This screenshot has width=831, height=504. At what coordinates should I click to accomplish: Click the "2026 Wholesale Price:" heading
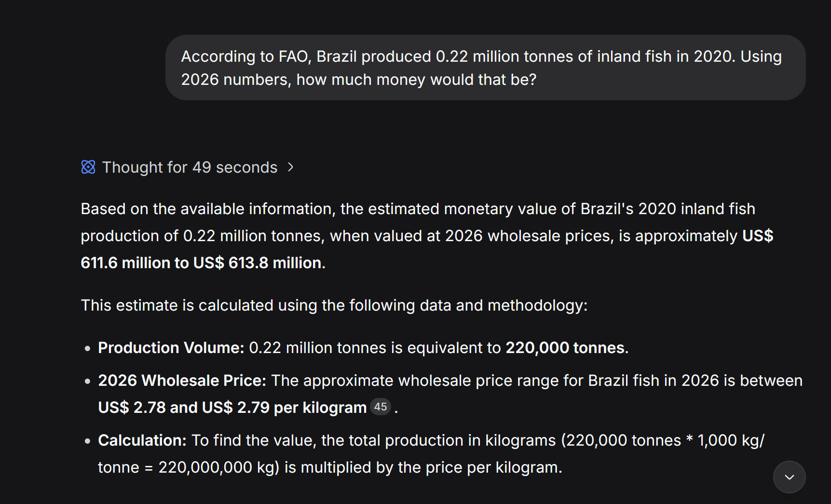[182, 381]
